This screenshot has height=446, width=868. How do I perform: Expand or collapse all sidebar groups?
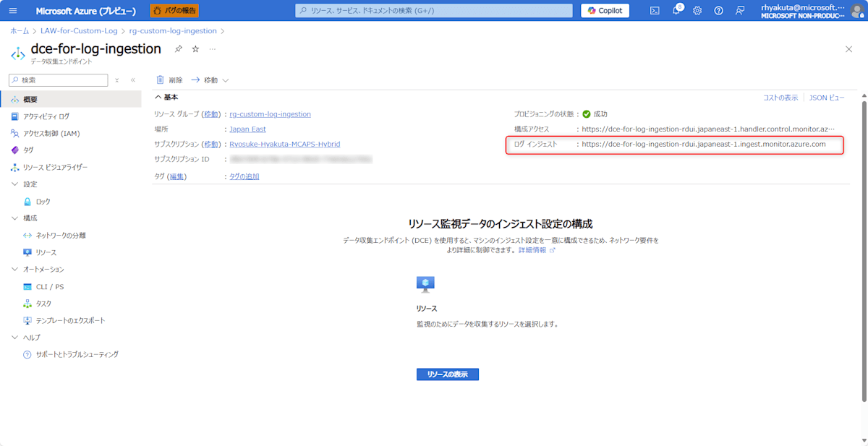point(117,80)
